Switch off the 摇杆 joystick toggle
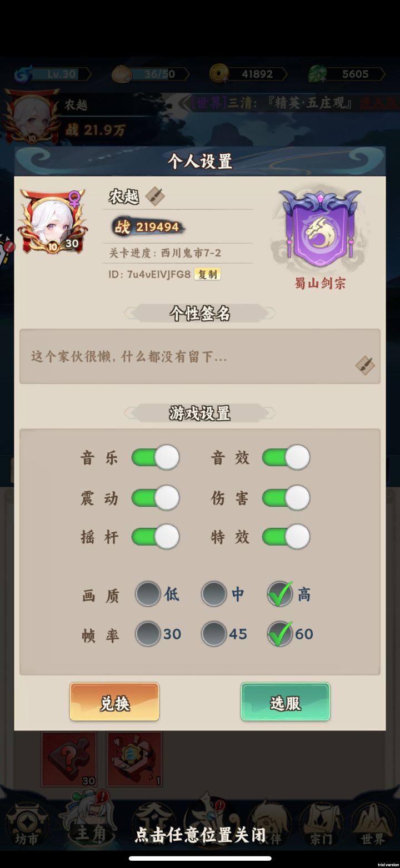This screenshot has width=400, height=868. [x=156, y=537]
